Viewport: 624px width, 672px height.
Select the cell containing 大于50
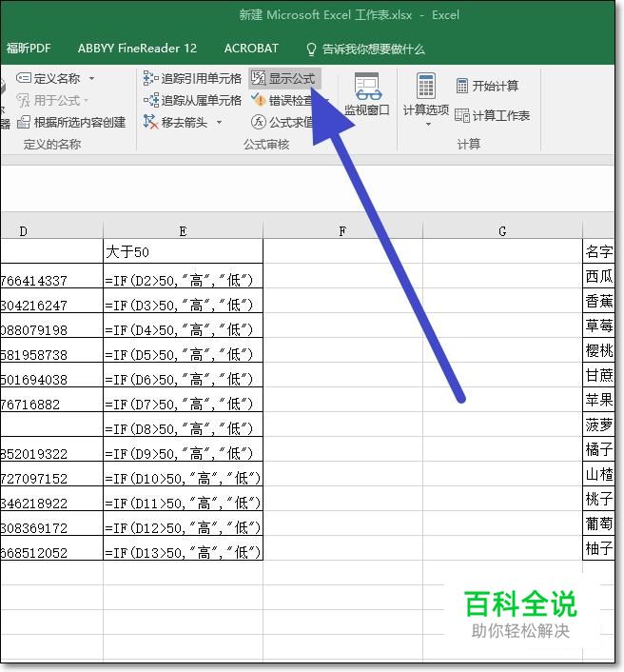(x=183, y=251)
